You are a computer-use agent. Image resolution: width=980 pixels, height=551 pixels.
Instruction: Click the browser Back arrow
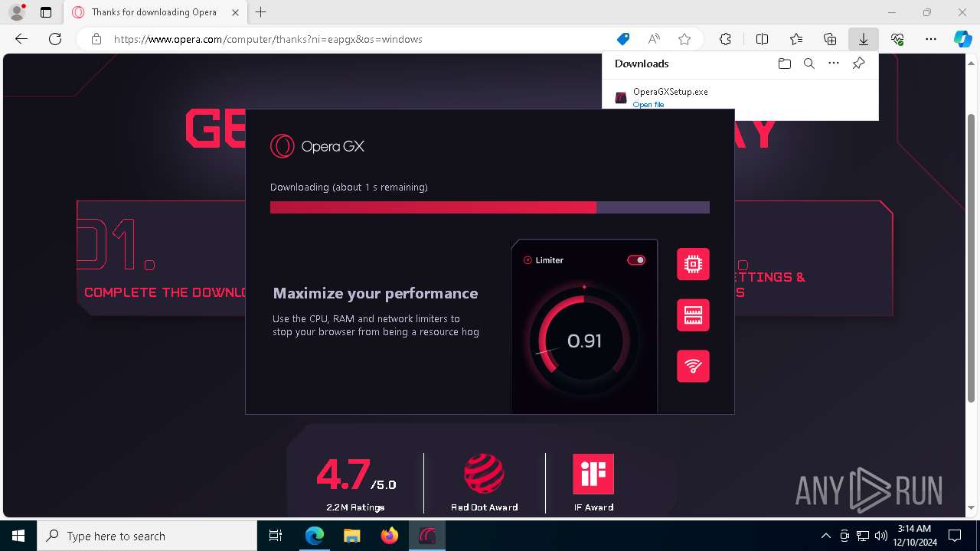click(x=21, y=39)
